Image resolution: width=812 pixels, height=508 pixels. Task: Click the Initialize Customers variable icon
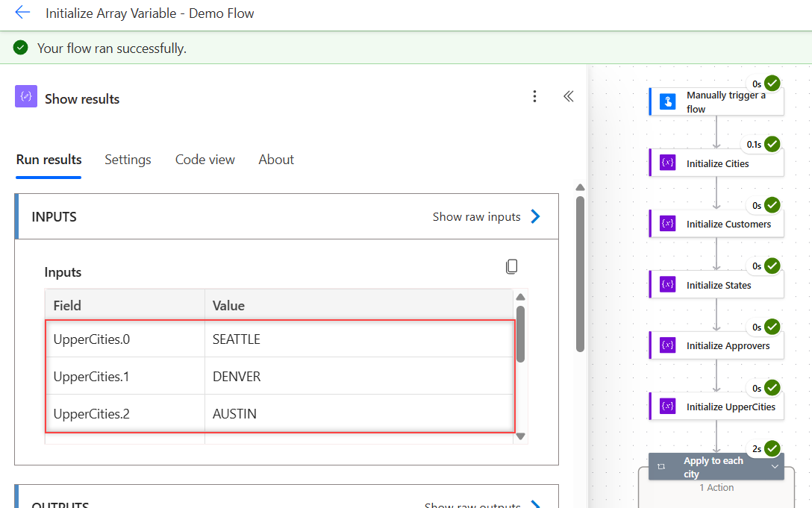pos(667,223)
